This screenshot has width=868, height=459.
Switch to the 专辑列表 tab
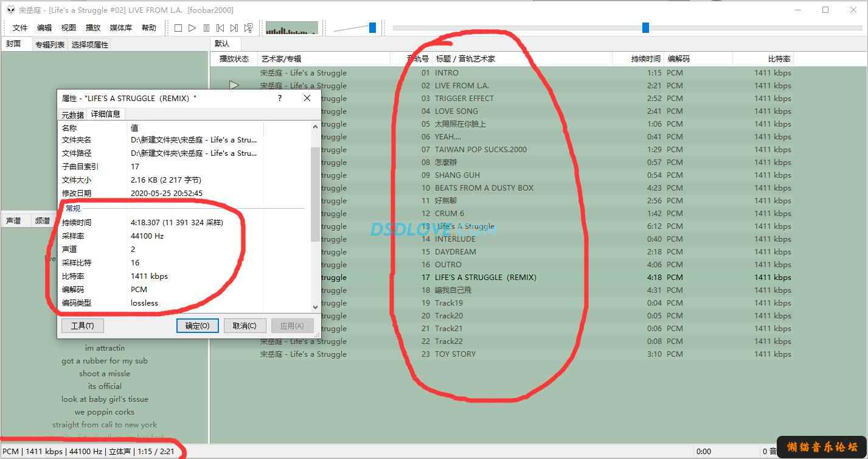tap(50, 44)
